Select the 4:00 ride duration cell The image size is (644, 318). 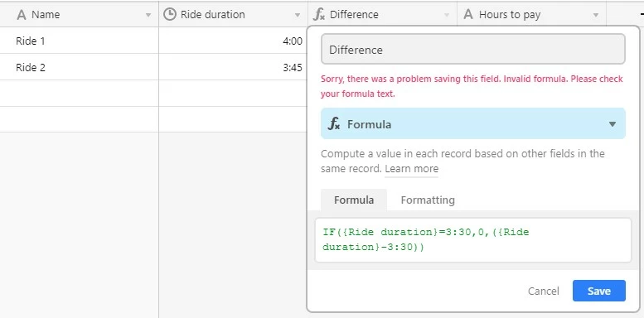pyautogui.click(x=233, y=41)
